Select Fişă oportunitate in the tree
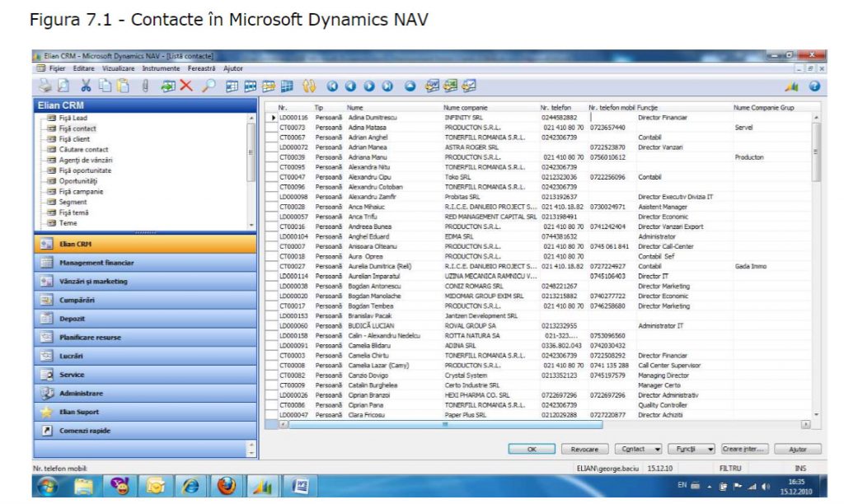 click(x=85, y=170)
